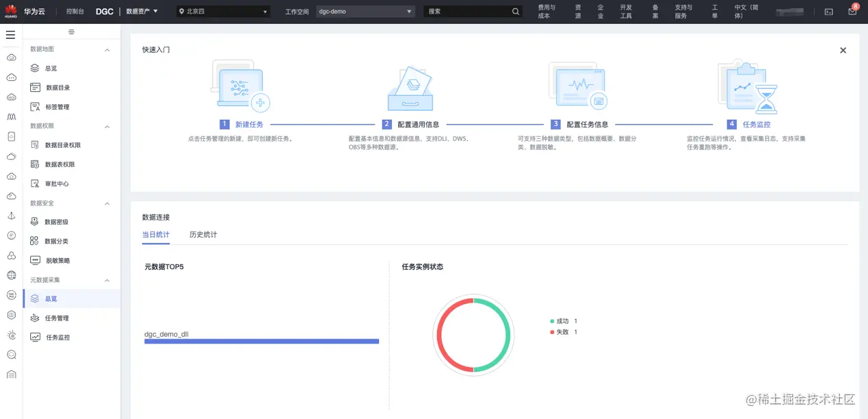Click the 数据密级 icon in sidebar
868x419 pixels.
35,222
